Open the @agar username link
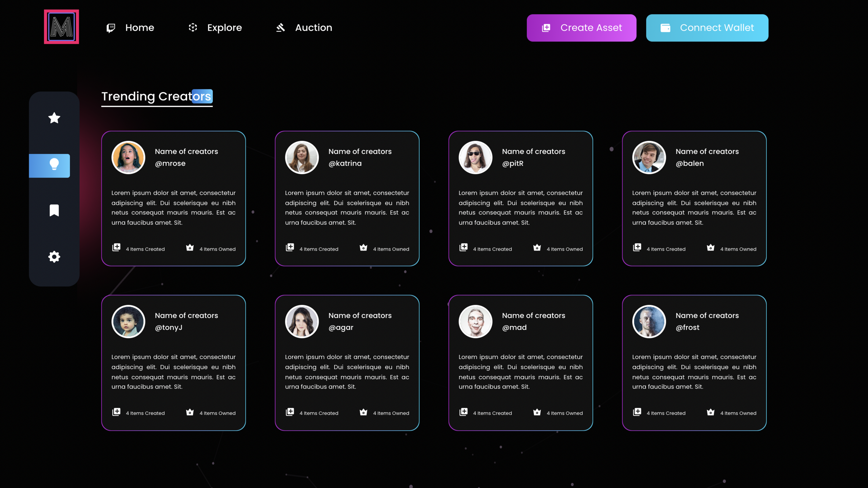Viewport: 868px width, 488px height. coord(341,327)
